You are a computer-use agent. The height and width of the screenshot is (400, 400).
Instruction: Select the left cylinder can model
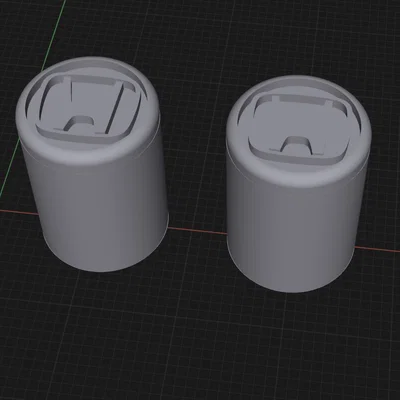tap(92, 164)
